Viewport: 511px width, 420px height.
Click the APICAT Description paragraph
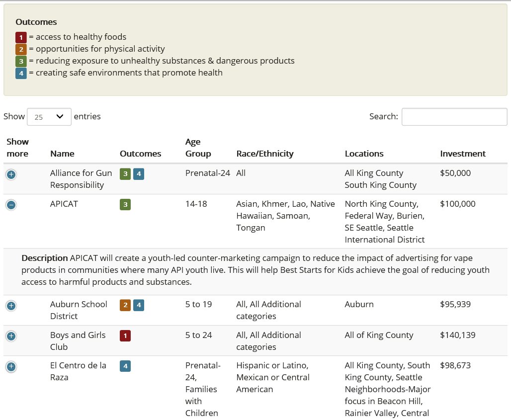[255, 270]
